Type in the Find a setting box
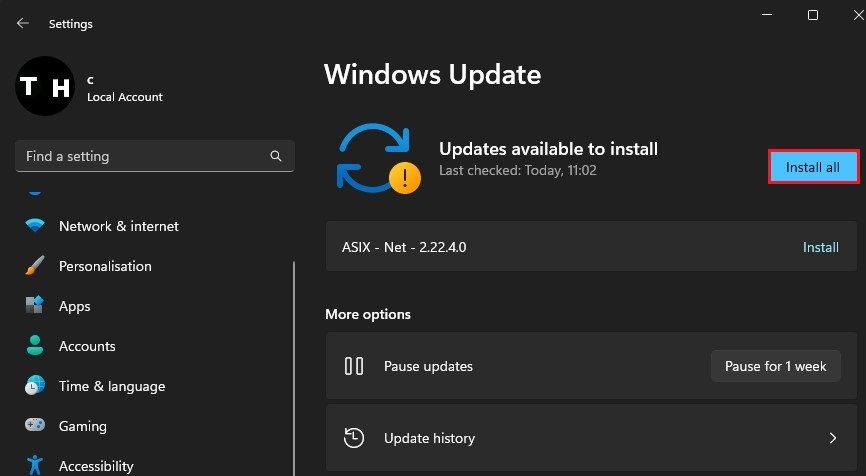Screen dimensions: 866x476 (140, 157)
